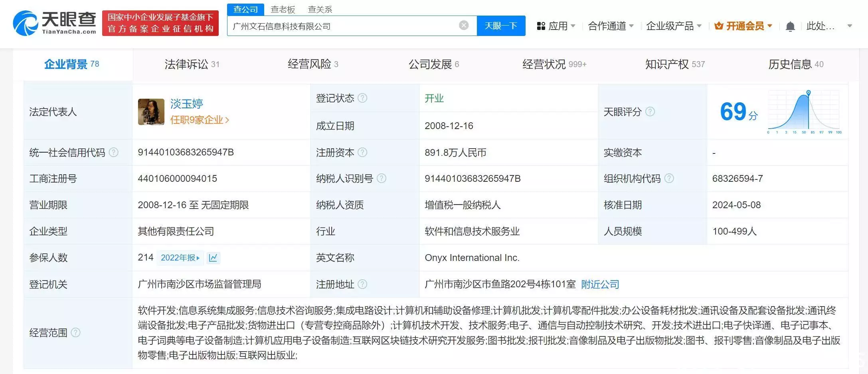Open help icon beside 注册资本

pos(362,152)
